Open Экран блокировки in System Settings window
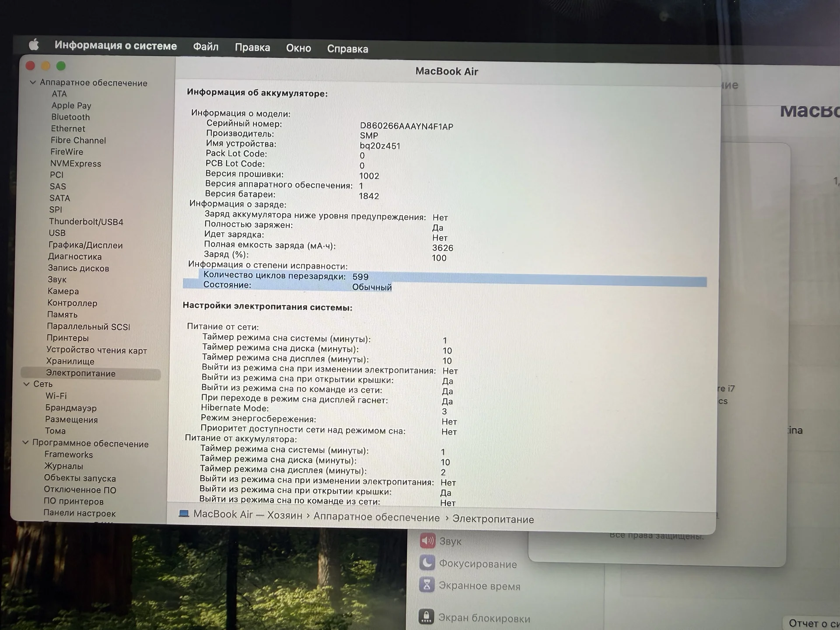Viewport: 840px width, 630px height. pyautogui.click(x=474, y=617)
